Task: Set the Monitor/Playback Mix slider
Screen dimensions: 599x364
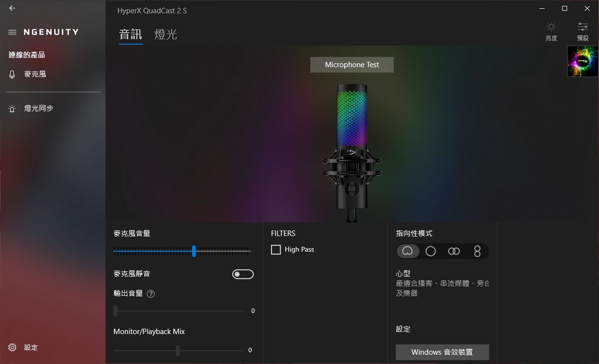Action: coord(178,351)
